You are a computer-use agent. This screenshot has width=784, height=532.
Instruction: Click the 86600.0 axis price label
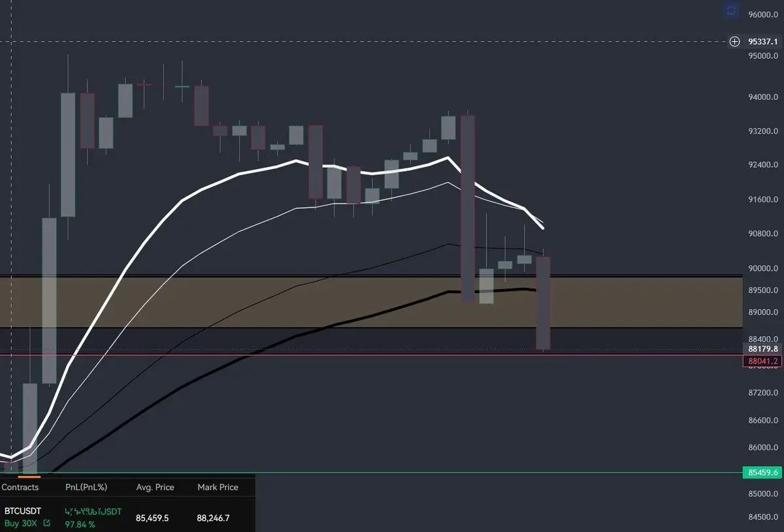pos(763,420)
